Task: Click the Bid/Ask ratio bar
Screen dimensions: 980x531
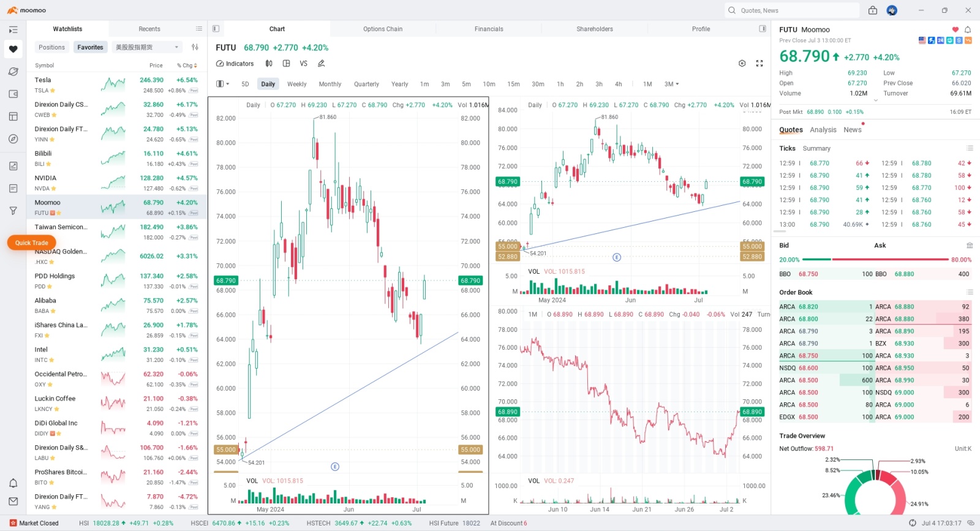Action: point(875,260)
